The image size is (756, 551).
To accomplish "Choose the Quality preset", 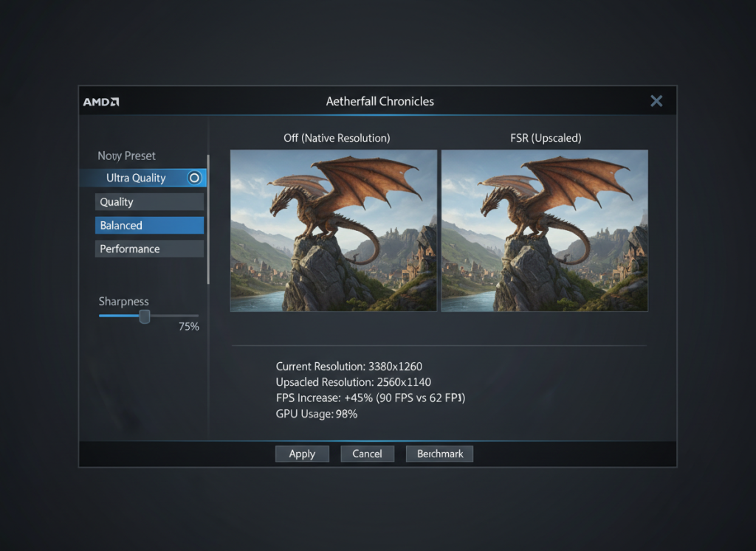I will pos(149,202).
